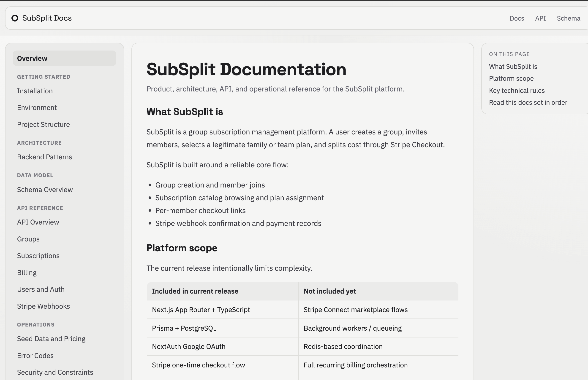The width and height of the screenshot is (588, 380).
Task: Open API Overview in sidebar
Action: (x=38, y=222)
